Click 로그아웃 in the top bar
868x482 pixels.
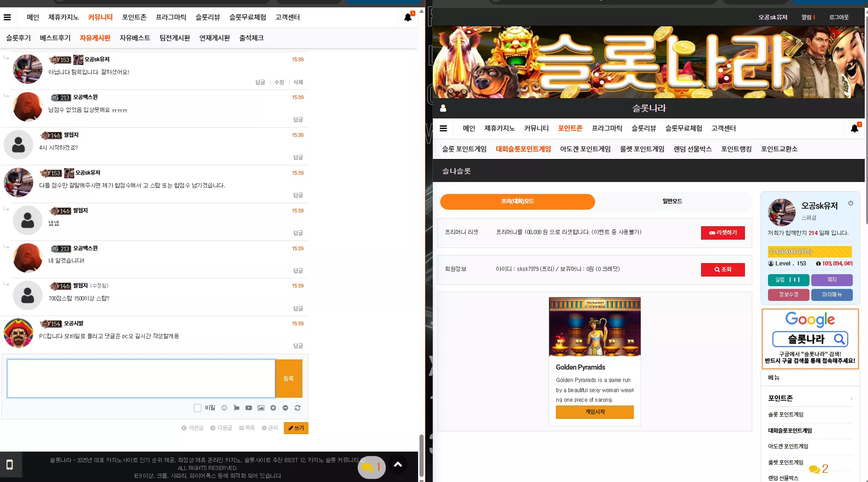click(839, 18)
